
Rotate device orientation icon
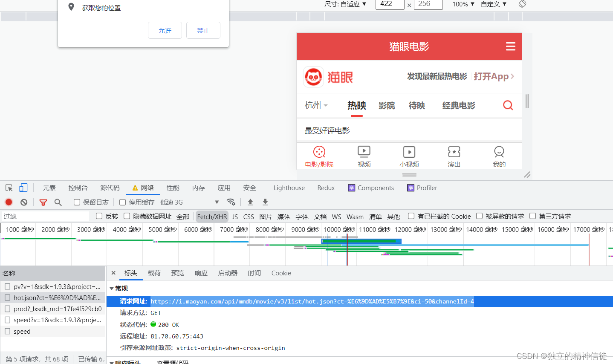pyautogui.click(x=522, y=4)
